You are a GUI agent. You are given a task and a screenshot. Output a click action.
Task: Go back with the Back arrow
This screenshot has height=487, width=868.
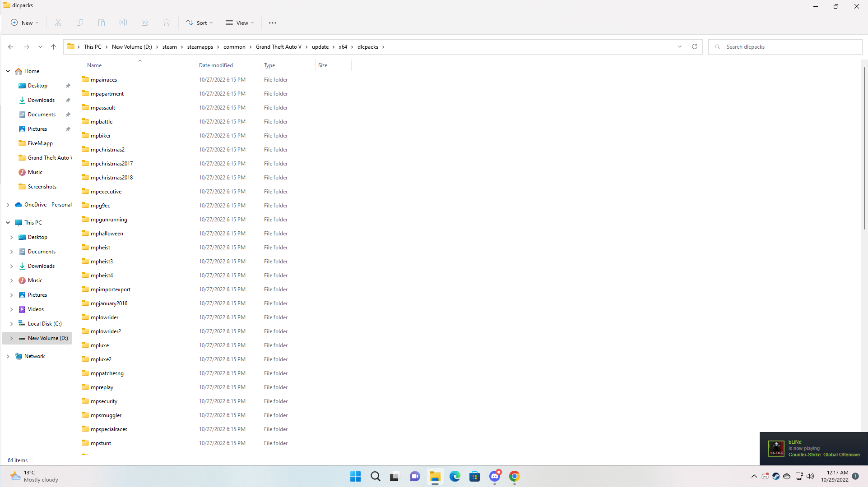point(11,47)
